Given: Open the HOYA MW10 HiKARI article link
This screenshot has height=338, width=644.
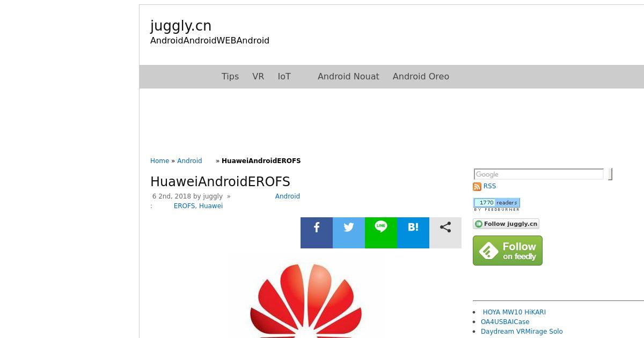Looking at the screenshot, I should 514,312.
